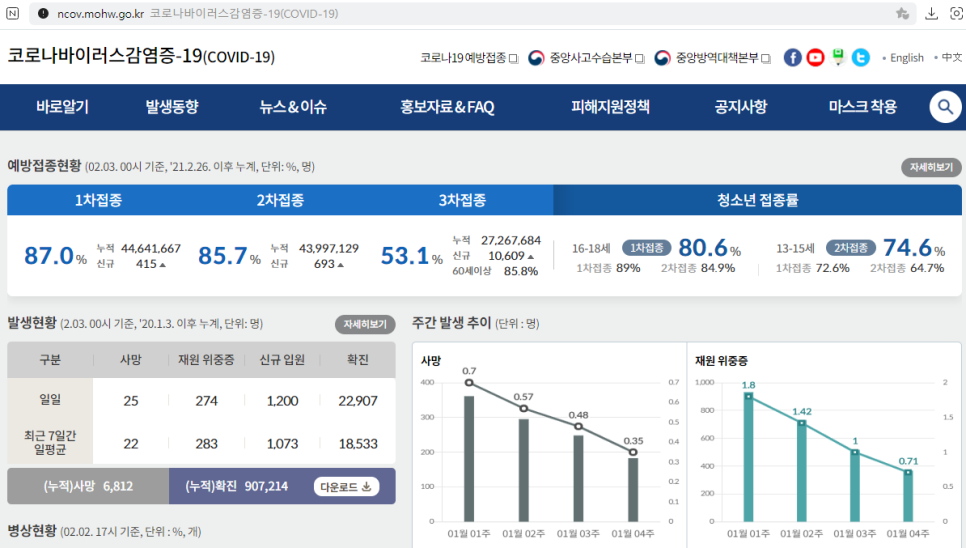Click the 2차접종 pill badge for 13-15세
The height and width of the screenshot is (548, 966).
coord(850,248)
